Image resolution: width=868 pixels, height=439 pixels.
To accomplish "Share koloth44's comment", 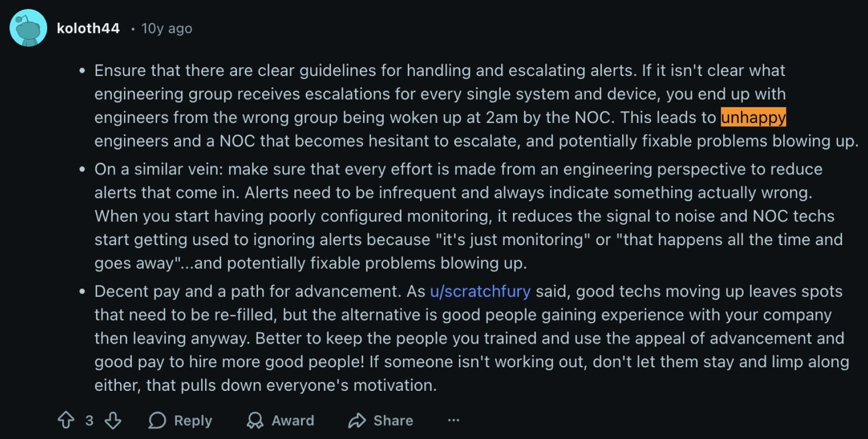I will point(380,420).
